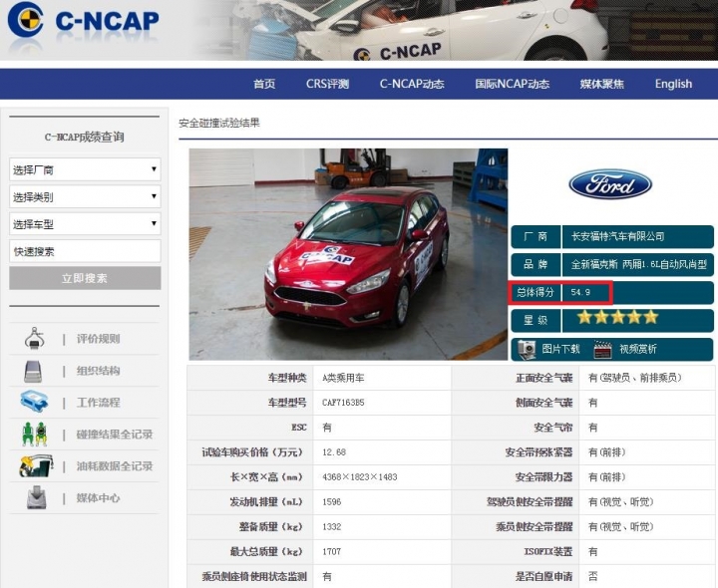Click the 立即搜索 search button
The image size is (718, 588).
tap(85, 278)
